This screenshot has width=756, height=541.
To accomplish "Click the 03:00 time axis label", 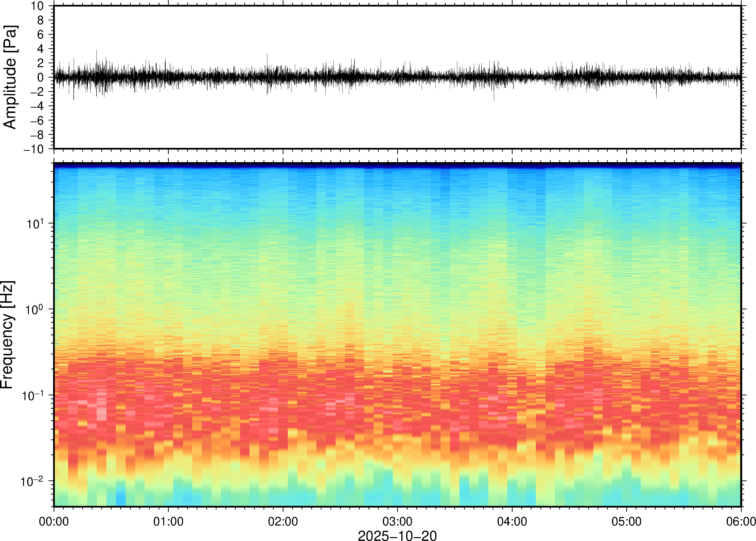I will click(x=397, y=521).
